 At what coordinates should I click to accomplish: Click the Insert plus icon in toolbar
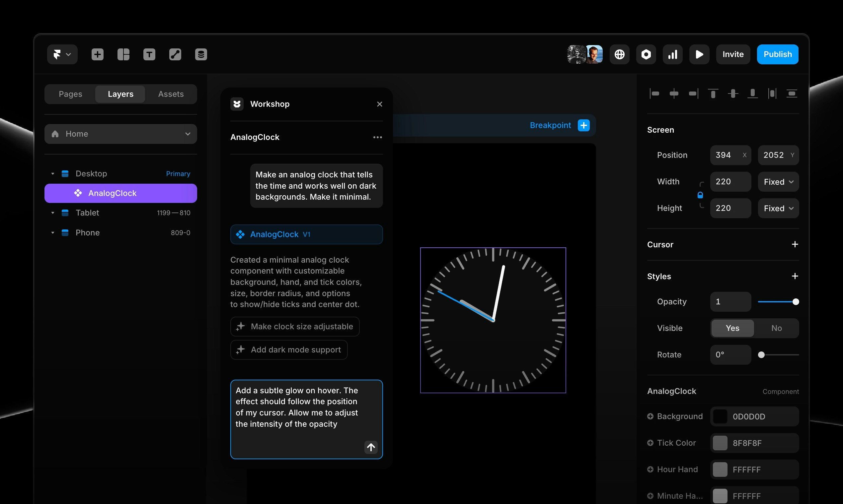pos(97,54)
